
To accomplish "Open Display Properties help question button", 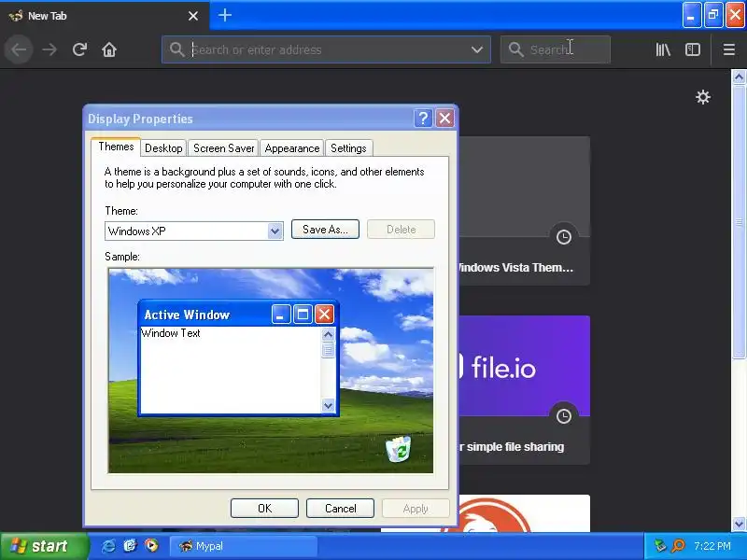I will coord(423,119).
